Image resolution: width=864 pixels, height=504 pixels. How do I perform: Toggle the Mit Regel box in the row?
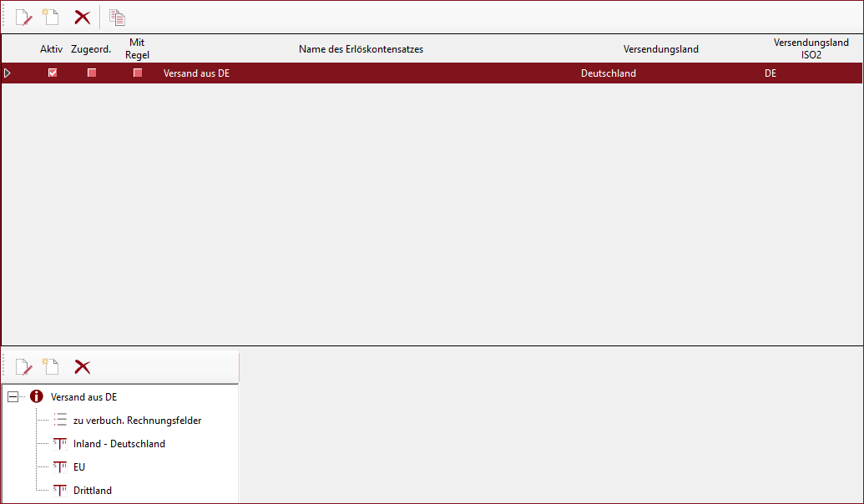[138, 73]
